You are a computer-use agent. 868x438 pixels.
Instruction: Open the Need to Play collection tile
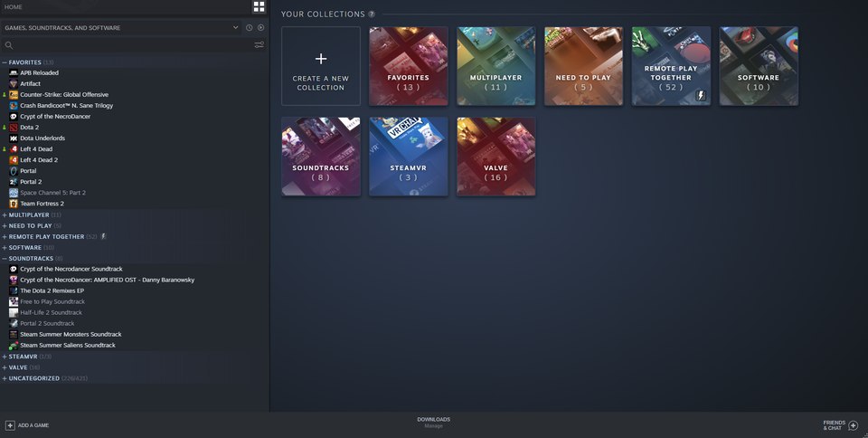(583, 66)
